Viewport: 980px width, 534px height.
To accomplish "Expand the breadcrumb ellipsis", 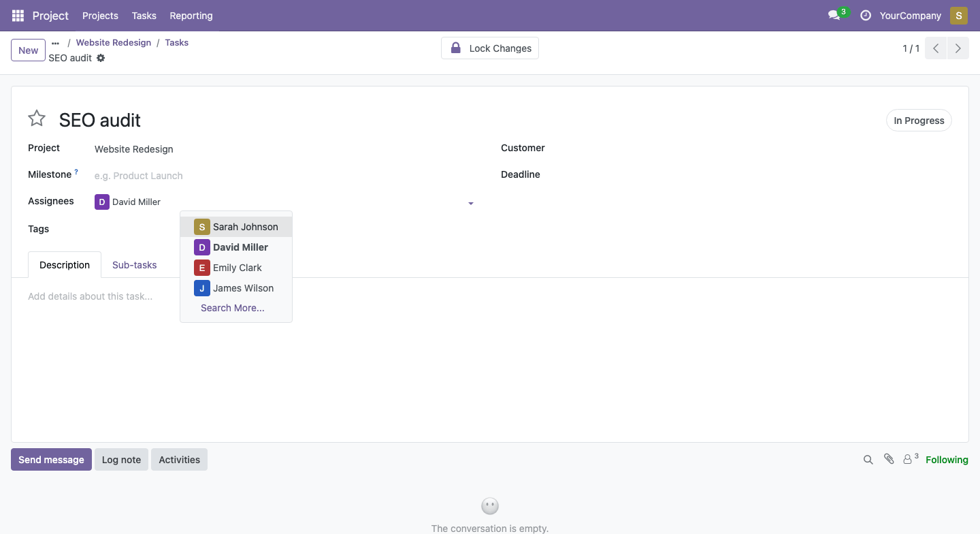I will (56, 42).
